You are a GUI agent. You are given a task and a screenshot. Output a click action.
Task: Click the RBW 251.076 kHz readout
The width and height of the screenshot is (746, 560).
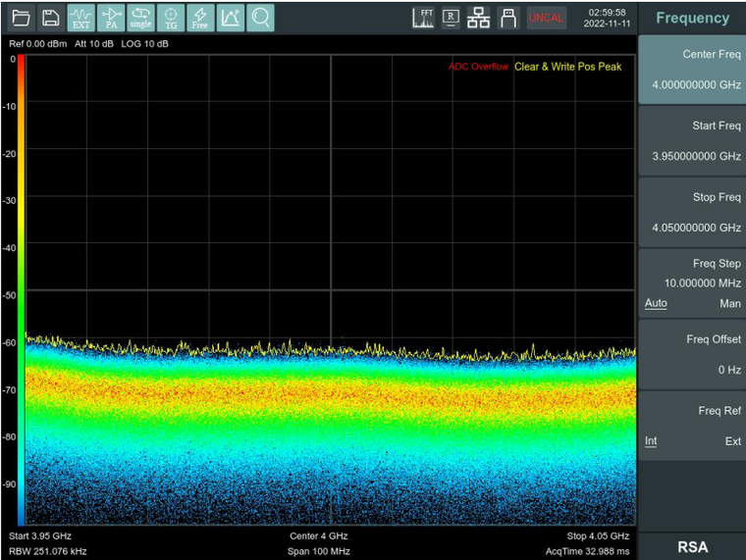coord(47,551)
